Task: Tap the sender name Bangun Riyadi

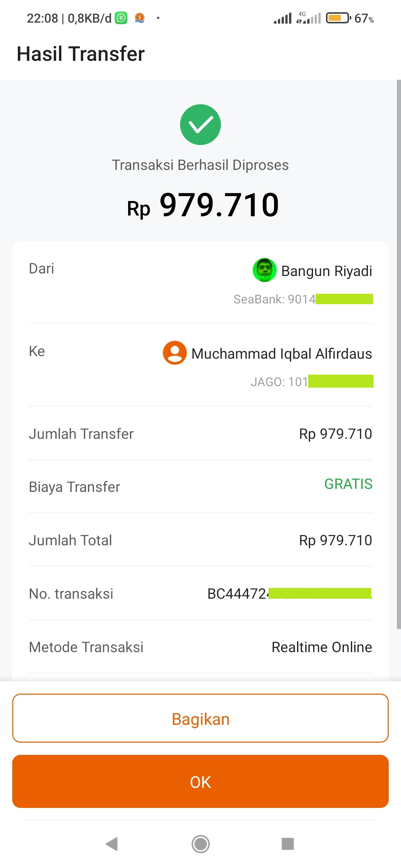Action: click(x=326, y=271)
